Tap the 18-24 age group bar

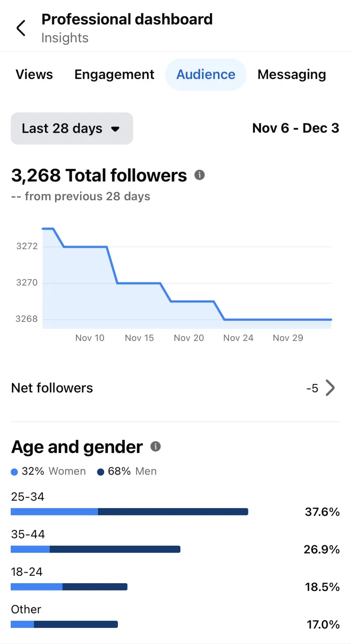click(x=69, y=587)
